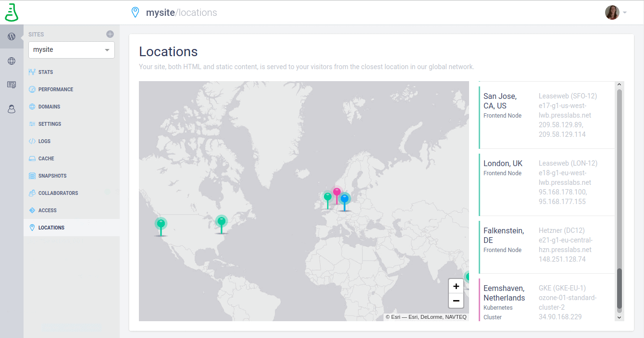This screenshot has height=338, width=644.
Task: Zoom in on the map
Action: pyautogui.click(x=456, y=286)
